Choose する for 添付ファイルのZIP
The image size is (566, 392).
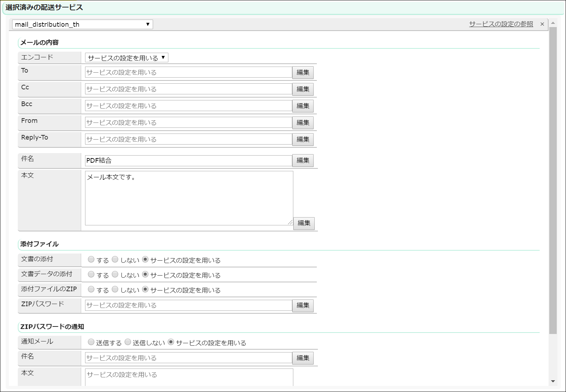click(91, 289)
